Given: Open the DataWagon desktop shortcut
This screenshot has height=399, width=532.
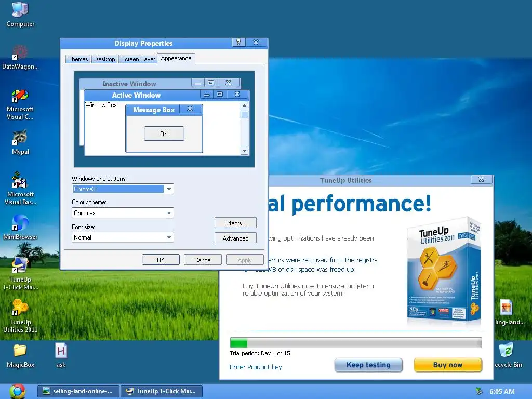Looking at the screenshot, I should 20,57.
